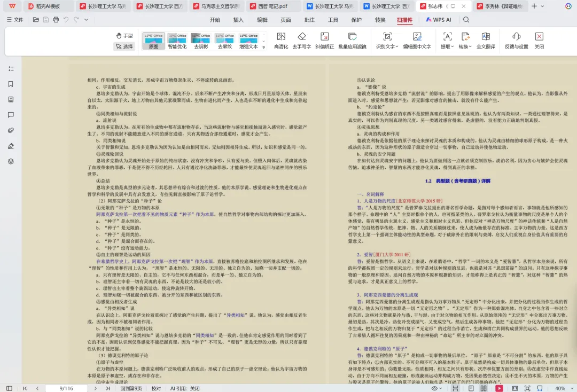This screenshot has width=577, height=392.
Task: Apply the 智能优化 filter thumbnail
Action: [x=177, y=41]
